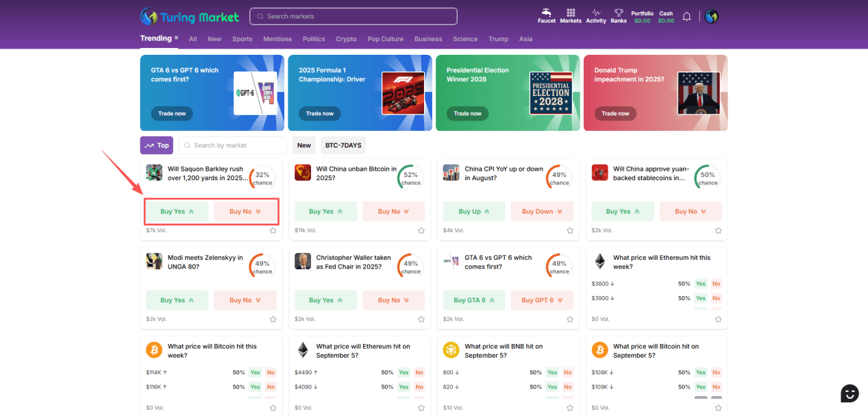The width and height of the screenshot is (868, 416).
Task: Open the Activity pulse icon
Action: [x=596, y=16]
